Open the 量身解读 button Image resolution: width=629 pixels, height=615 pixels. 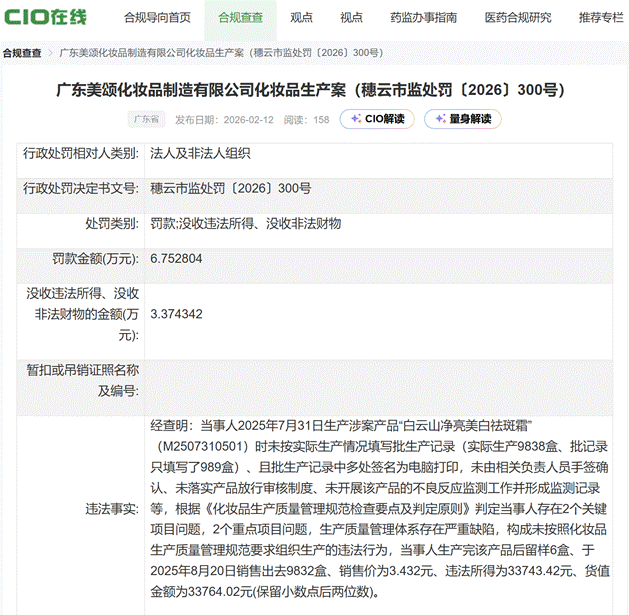pyautogui.click(x=463, y=119)
